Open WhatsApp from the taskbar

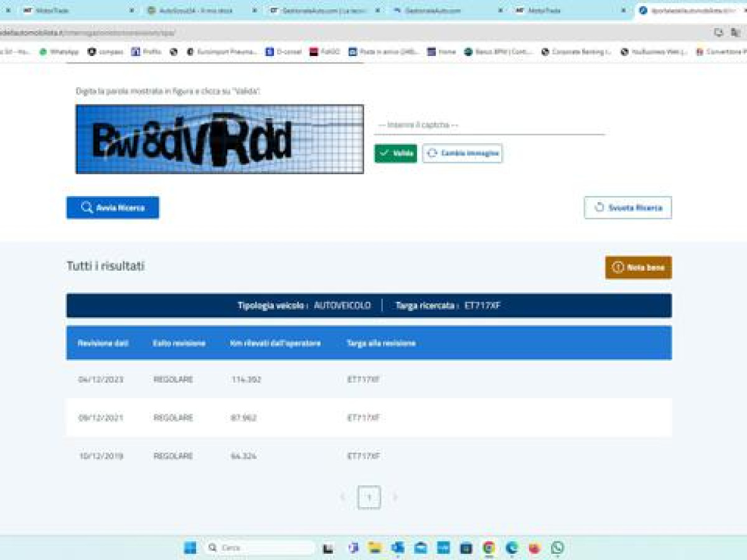click(x=558, y=548)
